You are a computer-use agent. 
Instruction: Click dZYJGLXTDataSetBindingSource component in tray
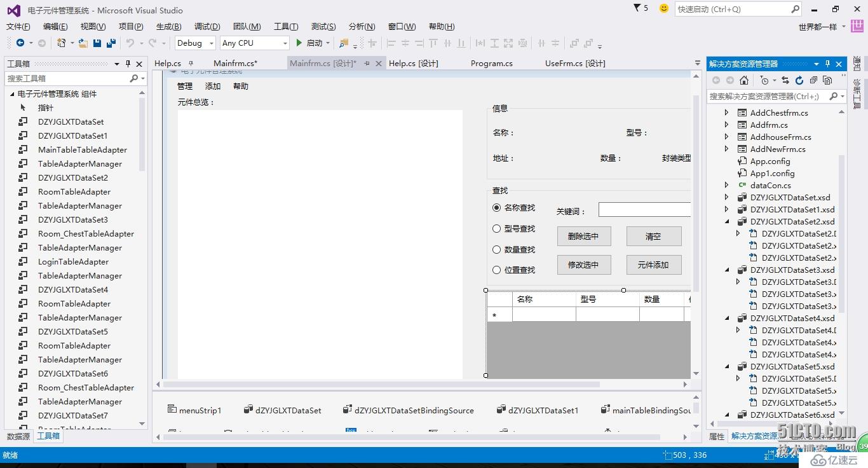409,410
